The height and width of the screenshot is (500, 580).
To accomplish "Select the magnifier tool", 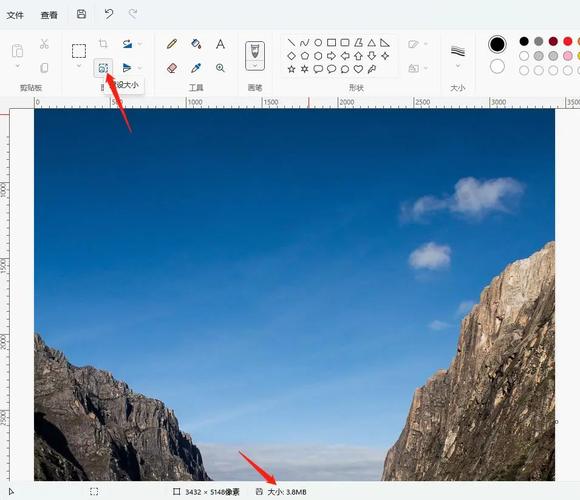I will [220, 68].
